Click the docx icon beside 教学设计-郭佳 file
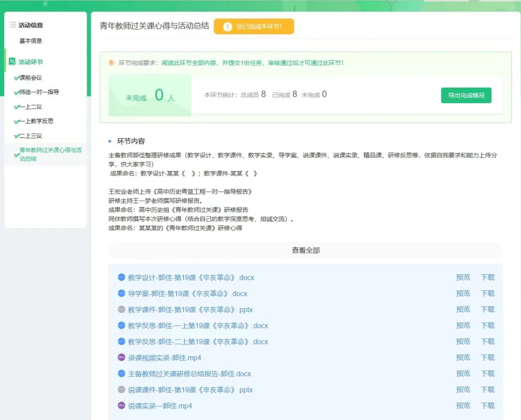Screen dimensions: 521x420 point(122,277)
